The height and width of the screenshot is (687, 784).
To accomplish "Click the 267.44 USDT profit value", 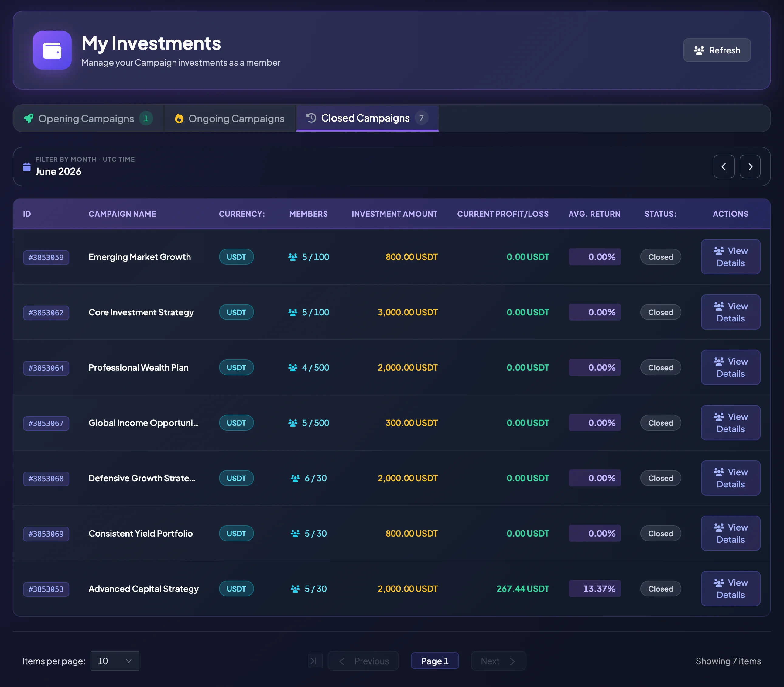I will (x=523, y=589).
